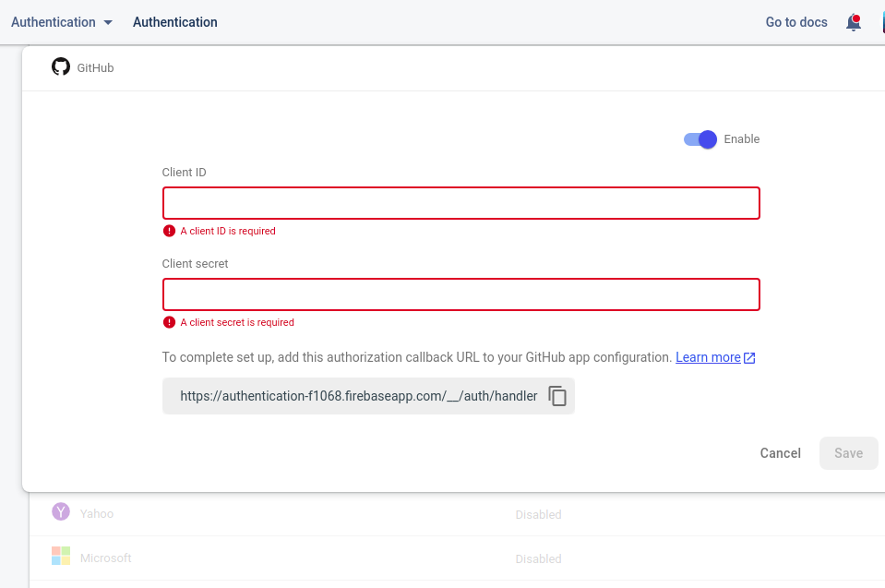The image size is (885, 588).
Task: Click the Microsoft provider logo
Action: (x=61, y=557)
